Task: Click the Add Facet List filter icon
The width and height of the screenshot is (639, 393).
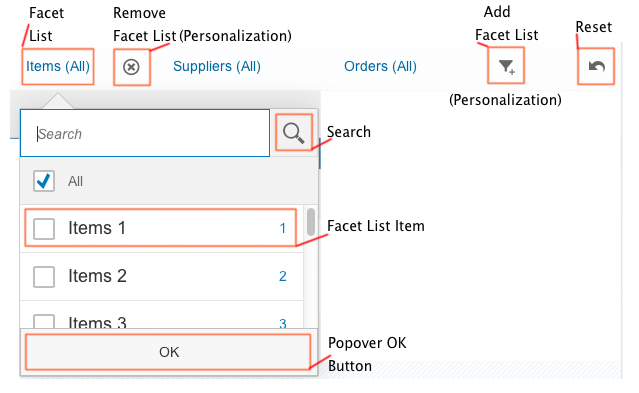Action: [x=507, y=66]
